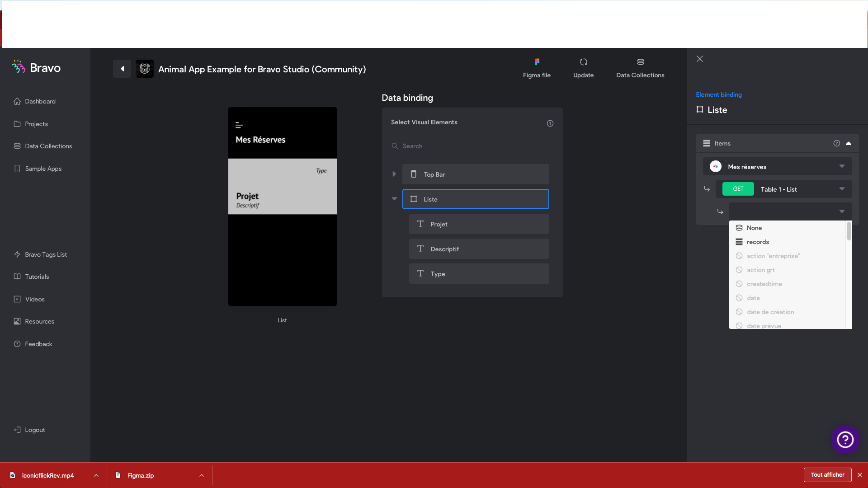Click the animal app project thumbnail

[145, 69]
